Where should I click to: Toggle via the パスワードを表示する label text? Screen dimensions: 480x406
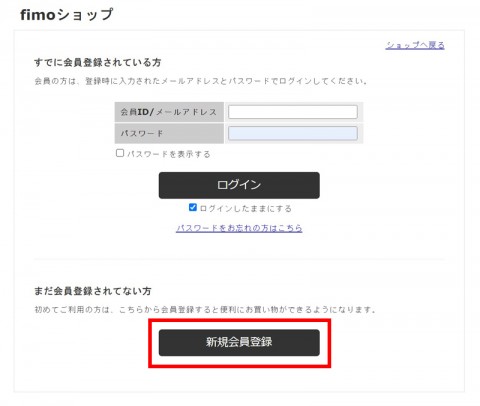click(169, 154)
